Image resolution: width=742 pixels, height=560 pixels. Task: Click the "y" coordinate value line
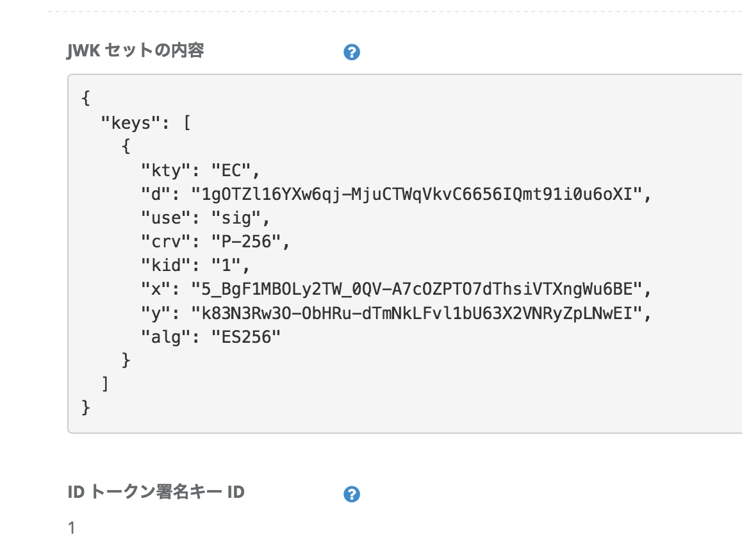(x=397, y=313)
